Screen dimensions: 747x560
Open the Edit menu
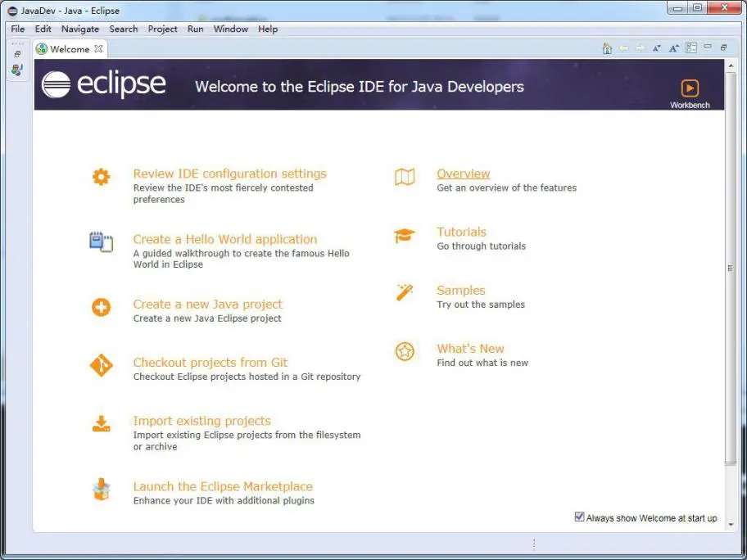[43, 29]
